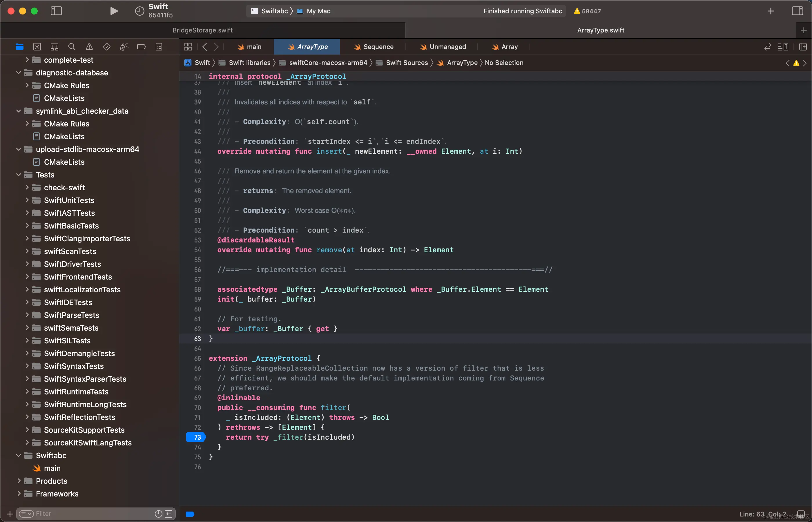812x522 pixels.
Task: Click Swift in the jump bar
Action: click(x=197, y=63)
